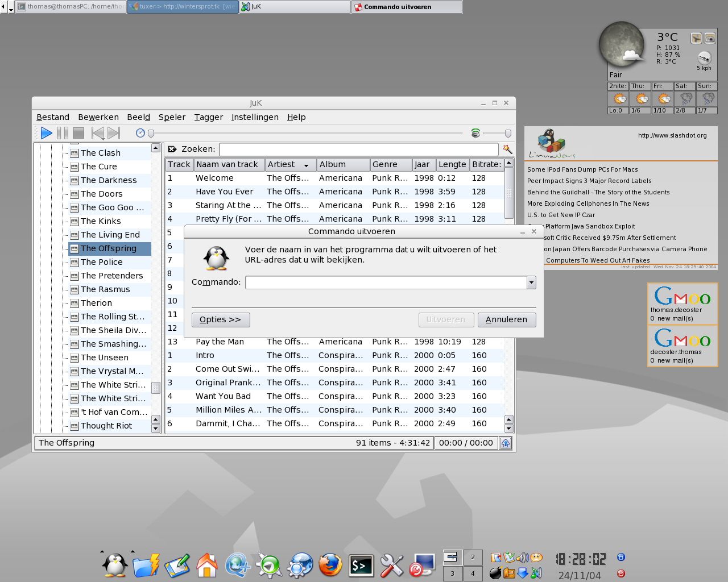Open the http://www.slashdot.org link in news widget
Viewport: 728px width, 582px height.
(x=672, y=135)
